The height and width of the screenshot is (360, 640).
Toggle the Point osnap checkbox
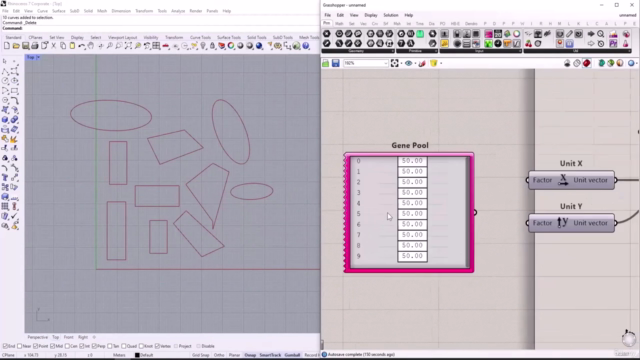[x=36, y=346]
